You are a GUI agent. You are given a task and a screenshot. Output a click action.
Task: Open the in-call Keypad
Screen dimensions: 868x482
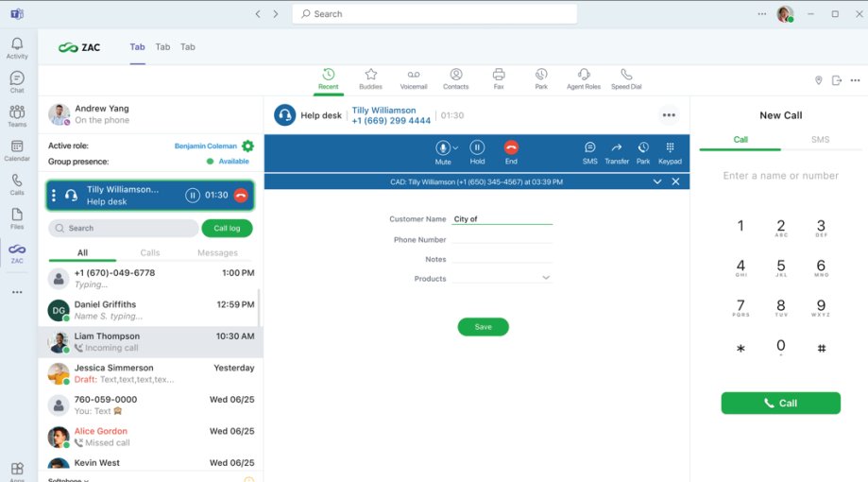[x=670, y=153]
